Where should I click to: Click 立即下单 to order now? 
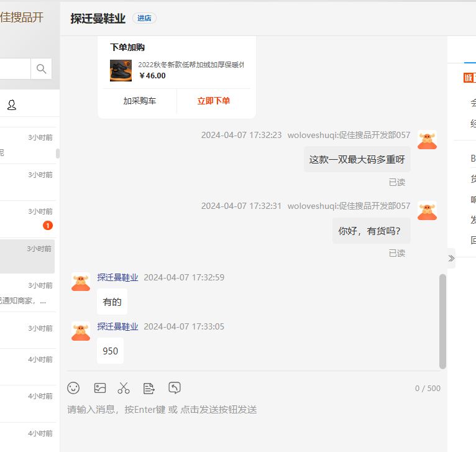(x=214, y=101)
